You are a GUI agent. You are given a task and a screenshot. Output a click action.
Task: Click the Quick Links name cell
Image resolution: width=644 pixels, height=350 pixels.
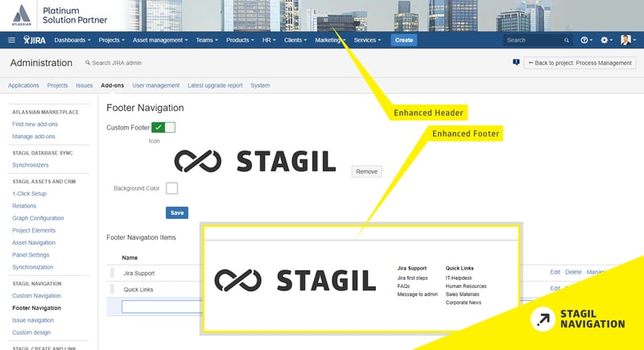138,290
